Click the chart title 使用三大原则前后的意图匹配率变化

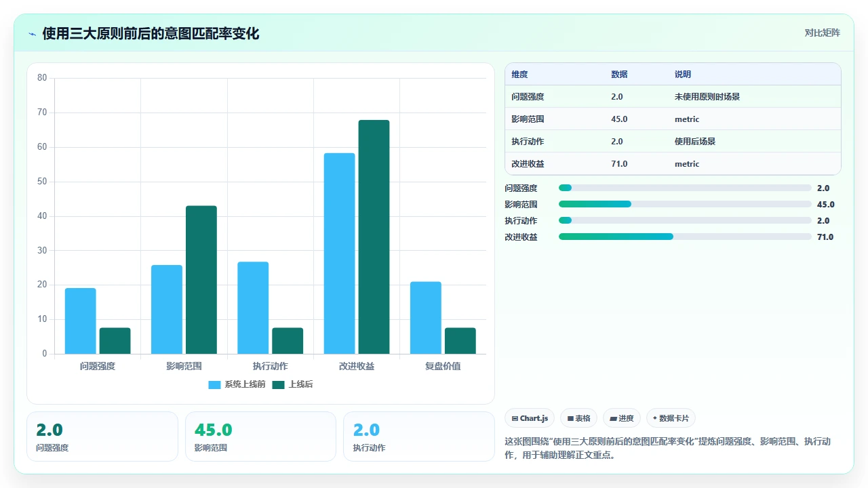click(x=151, y=33)
